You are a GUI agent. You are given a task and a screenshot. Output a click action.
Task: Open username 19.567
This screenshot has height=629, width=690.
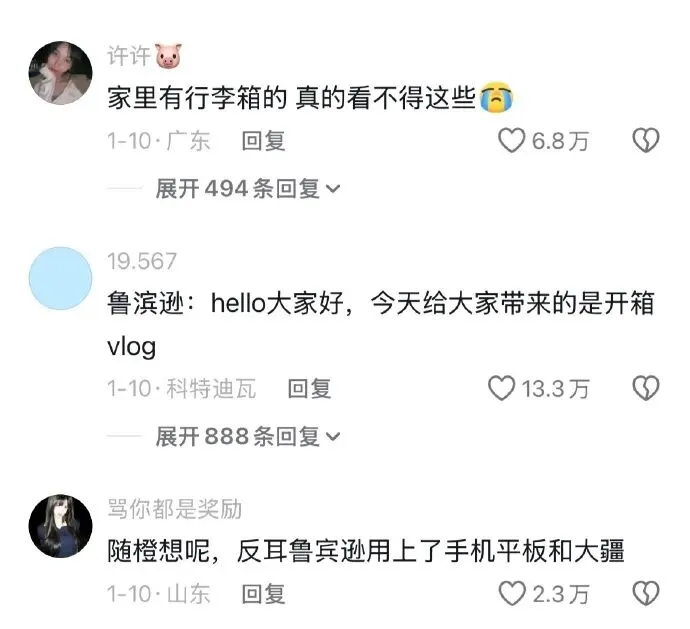[142, 261]
